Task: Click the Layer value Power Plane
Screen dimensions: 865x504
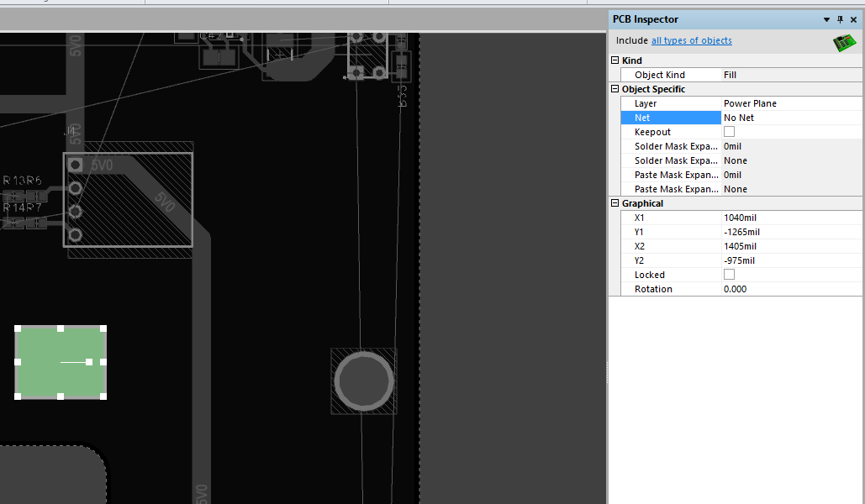Action: 750,103
